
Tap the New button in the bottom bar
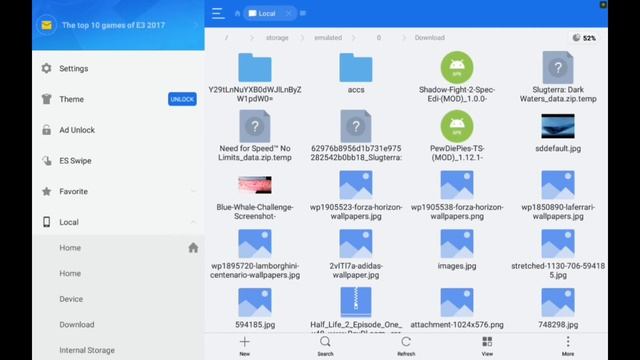[244, 346]
